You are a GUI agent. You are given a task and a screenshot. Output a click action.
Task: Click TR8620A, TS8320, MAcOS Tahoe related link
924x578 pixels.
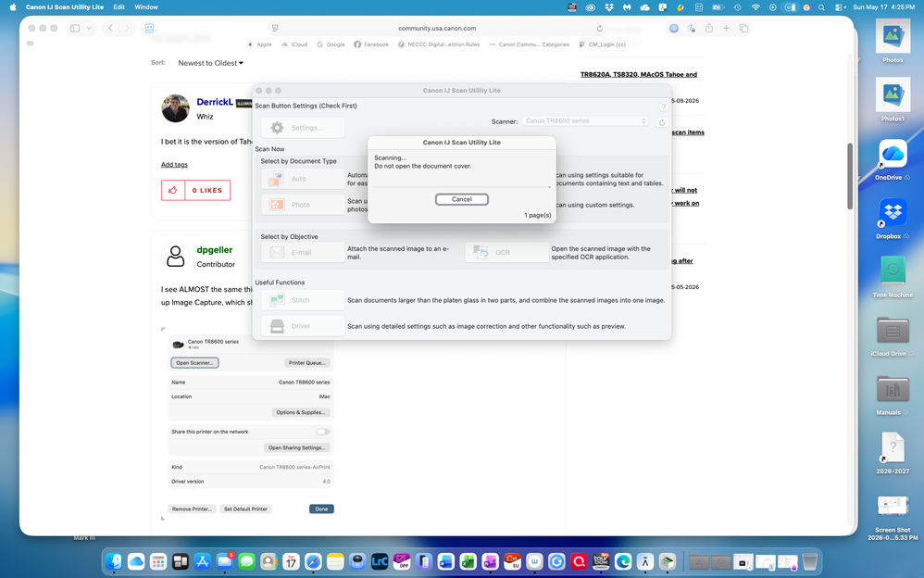(x=639, y=75)
